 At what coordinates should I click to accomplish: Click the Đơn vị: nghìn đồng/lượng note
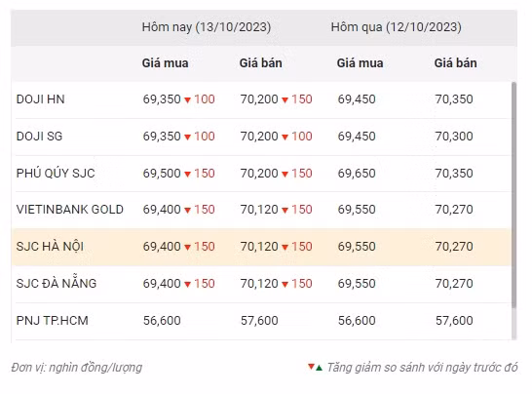[x=77, y=368]
